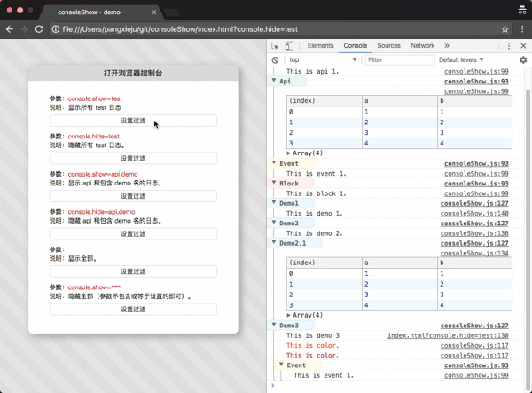Screen dimensions: 532x393
Task: Click 设置过滤 button under console.show=test
Action: point(133,121)
